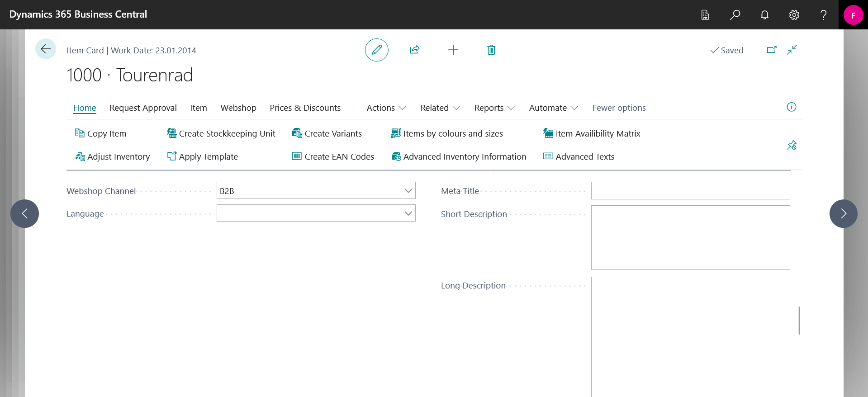Select Prices & Discounts tab
Screen dimensions: 868x397
click(x=305, y=108)
